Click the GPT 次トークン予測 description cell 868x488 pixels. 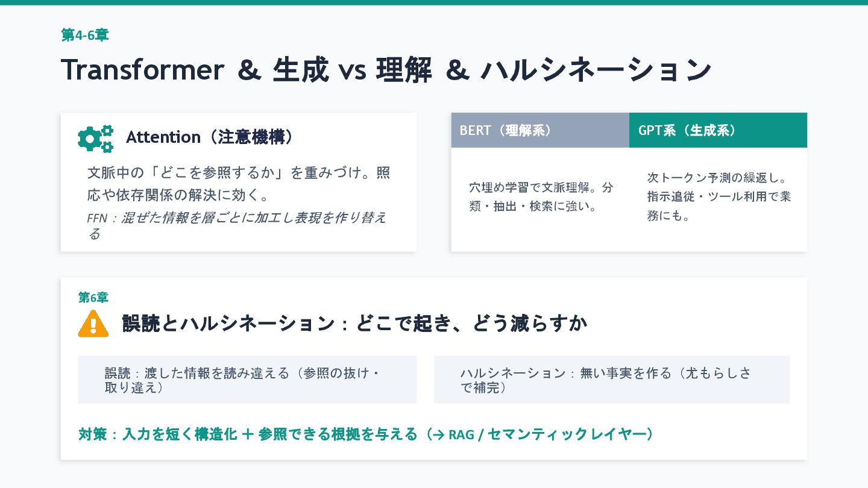click(x=718, y=196)
